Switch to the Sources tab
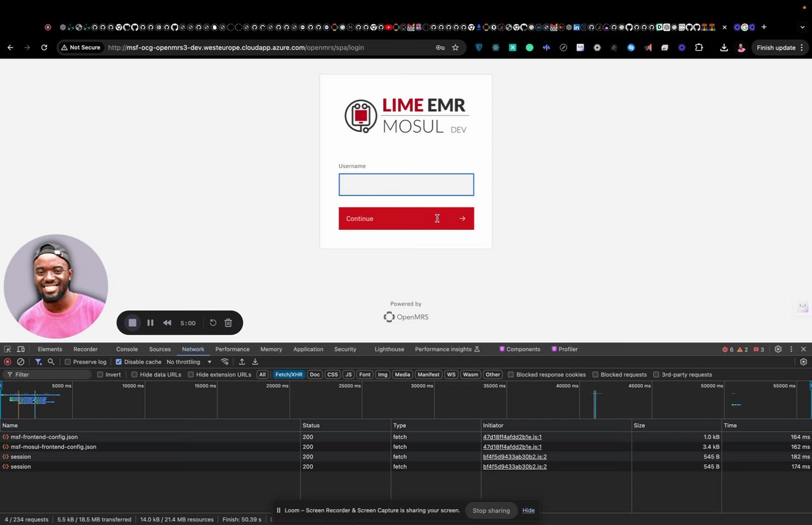Viewport: 812px width, 525px height. [160, 349]
